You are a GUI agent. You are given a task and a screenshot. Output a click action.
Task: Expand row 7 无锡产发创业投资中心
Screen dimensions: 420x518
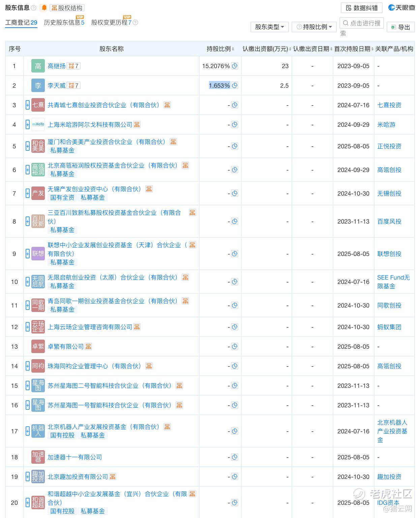[28, 194]
